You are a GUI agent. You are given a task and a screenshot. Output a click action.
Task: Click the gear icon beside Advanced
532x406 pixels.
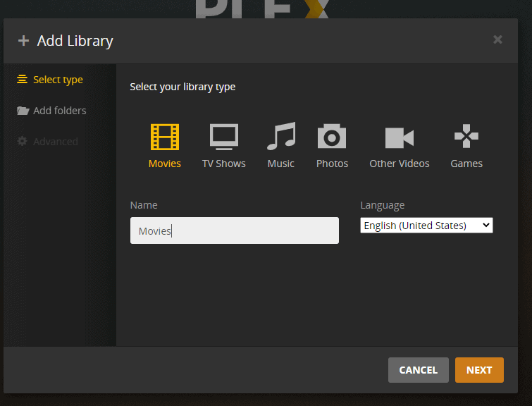coord(23,142)
